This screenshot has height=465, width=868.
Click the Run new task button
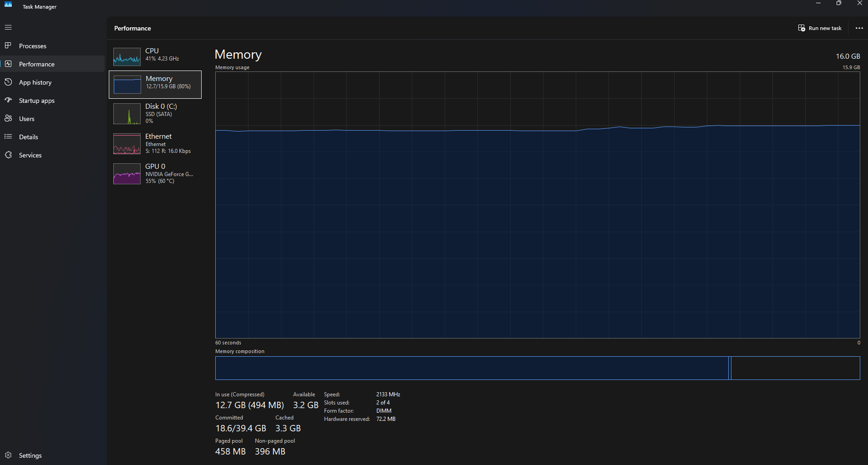tap(820, 28)
